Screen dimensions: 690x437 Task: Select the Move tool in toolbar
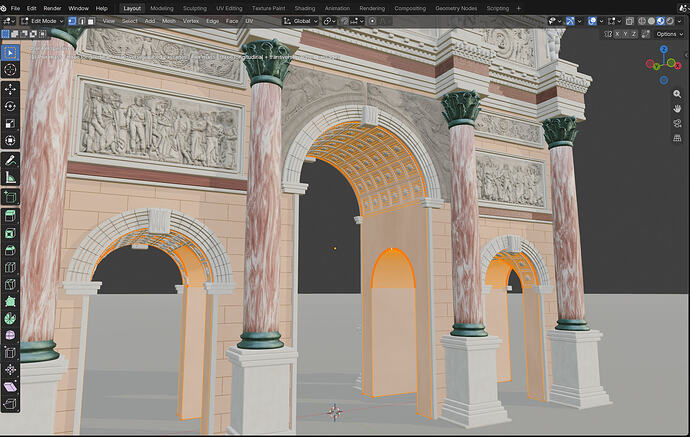[x=10, y=89]
